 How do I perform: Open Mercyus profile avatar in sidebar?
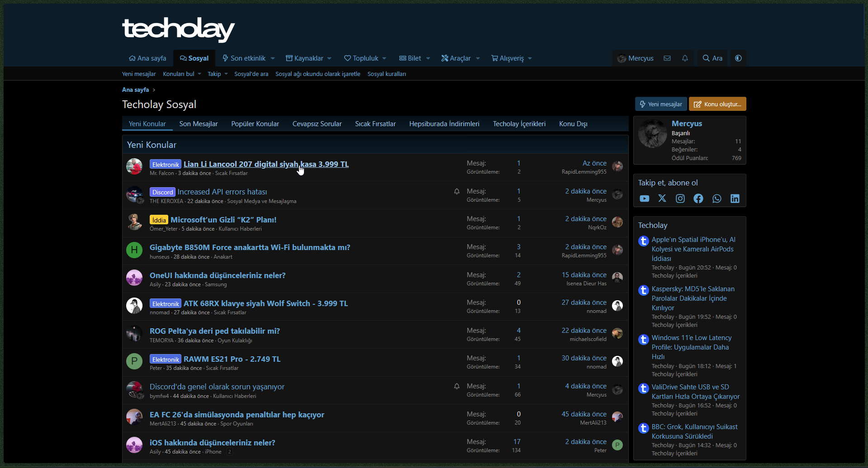(x=653, y=134)
